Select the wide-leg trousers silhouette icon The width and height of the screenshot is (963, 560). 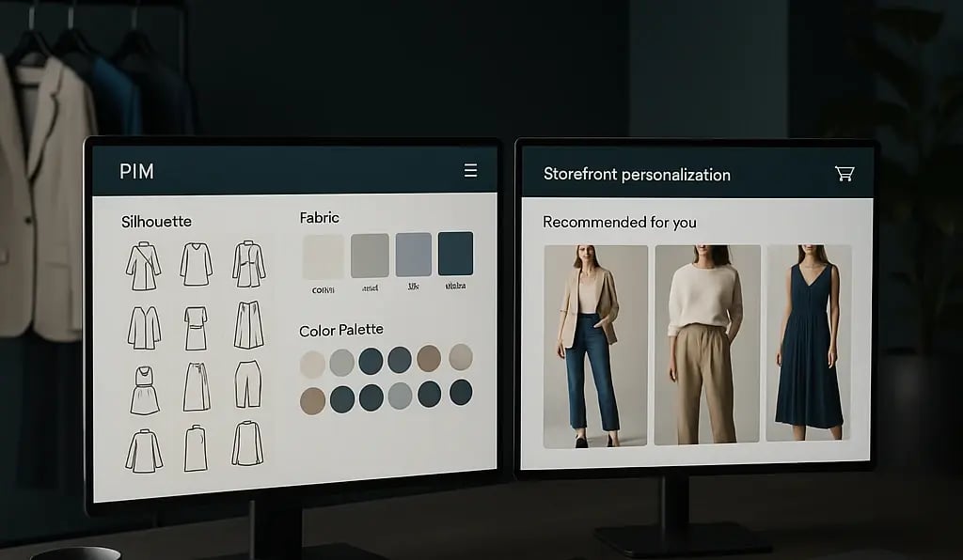tap(248, 325)
